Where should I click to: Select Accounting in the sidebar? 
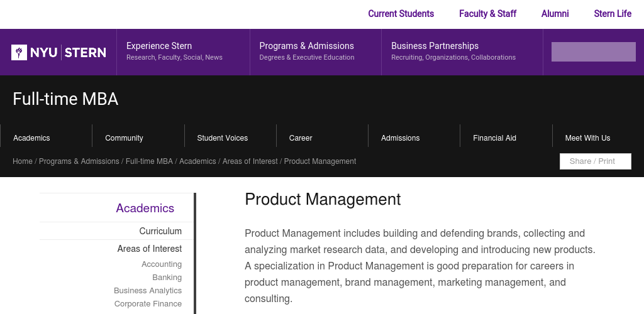(x=162, y=264)
